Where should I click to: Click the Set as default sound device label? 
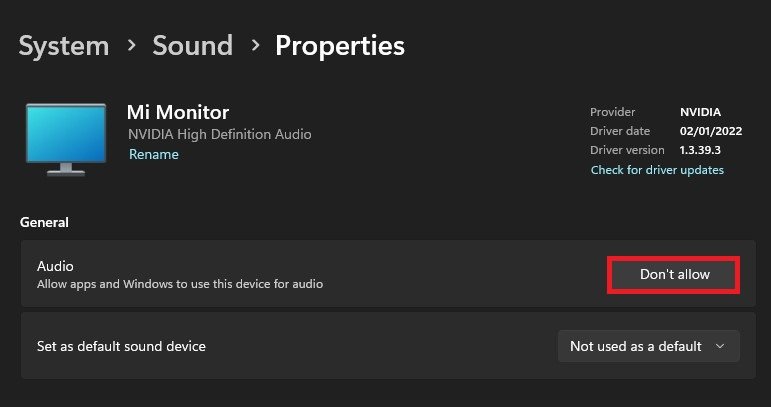tap(121, 346)
